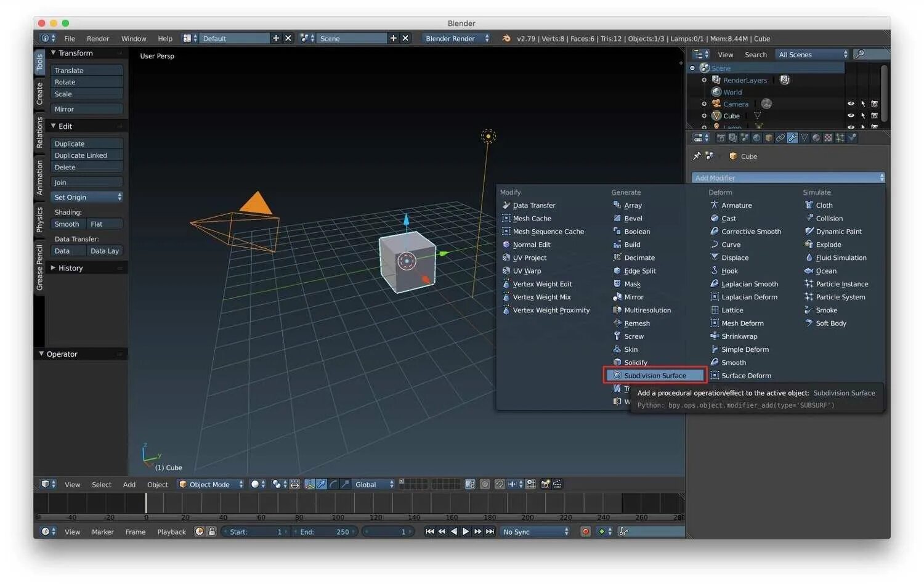Image resolution: width=924 pixels, height=584 pixels.
Task: Click the sync clock icon in timeline header
Action: pos(199,532)
